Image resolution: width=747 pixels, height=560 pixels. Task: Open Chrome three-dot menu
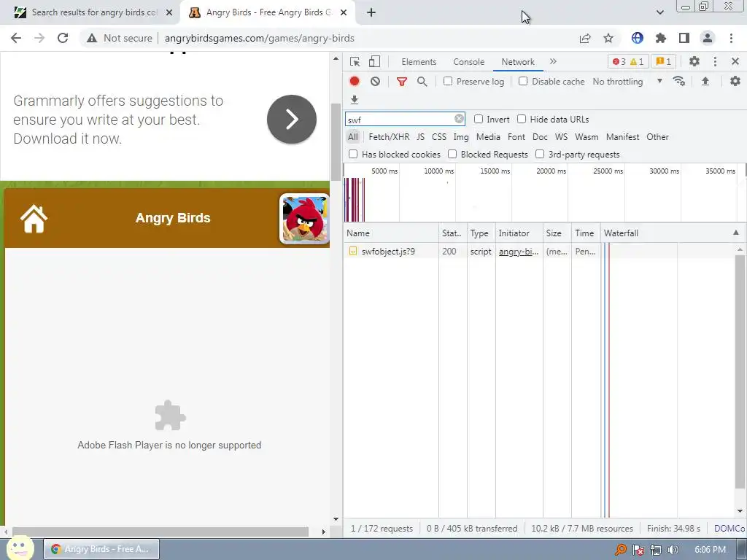[731, 38]
